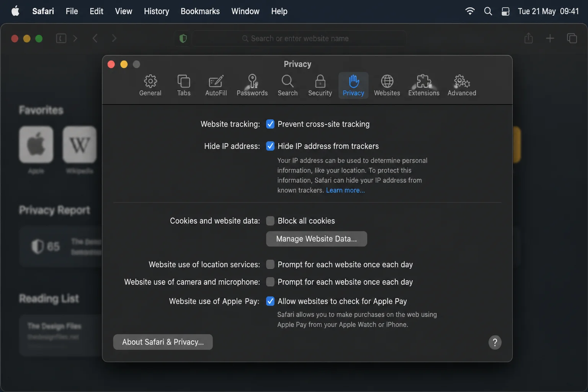Open the Tabs preferences pane

pos(184,85)
